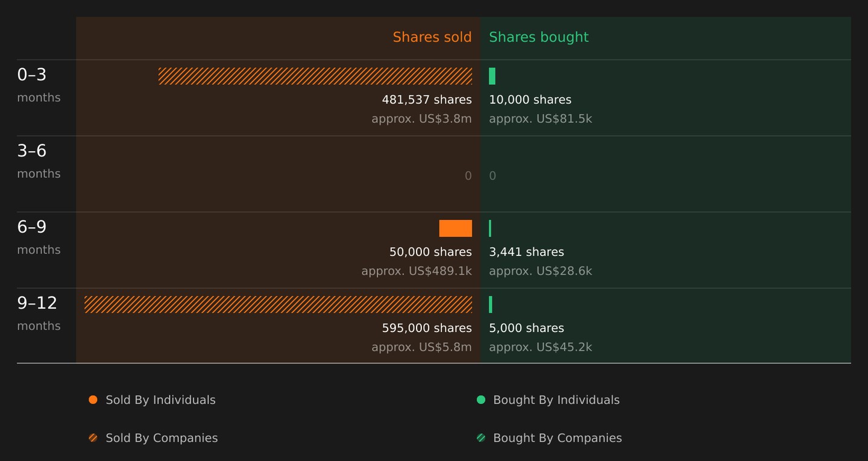The height and width of the screenshot is (461, 868).
Task: Select the approx. US$5.8m amount
Action: [422, 347]
